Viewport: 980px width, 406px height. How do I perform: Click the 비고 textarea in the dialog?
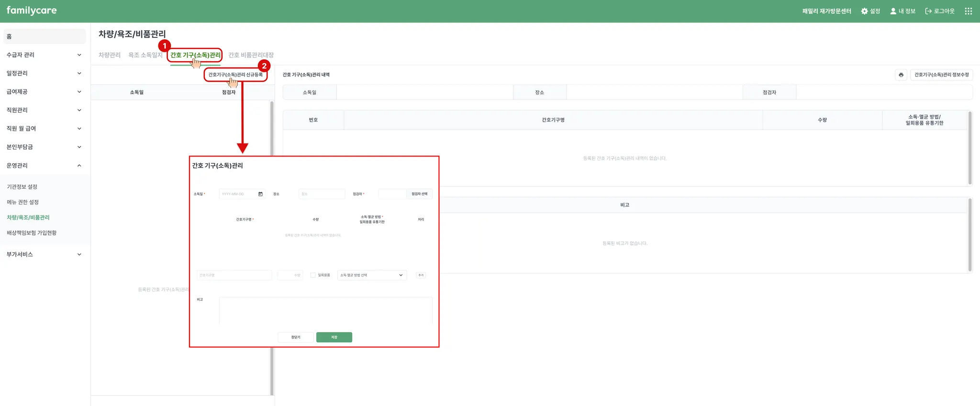(x=326, y=310)
